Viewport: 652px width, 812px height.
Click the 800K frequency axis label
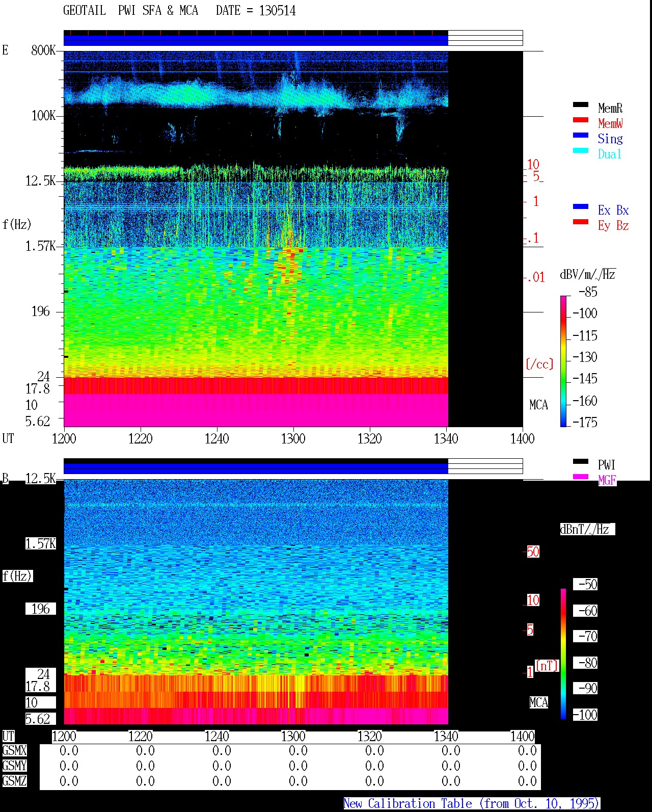pyautogui.click(x=43, y=50)
